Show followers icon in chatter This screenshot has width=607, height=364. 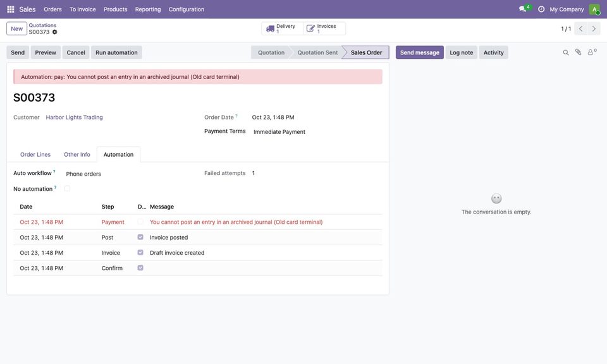[x=592, y=52]
